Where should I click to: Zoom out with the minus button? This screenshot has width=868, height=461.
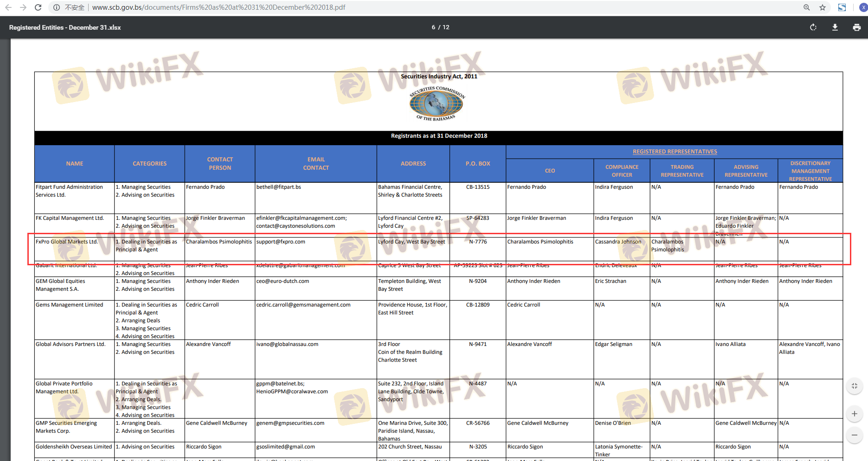pyautogui.click(x=854, y=435)
